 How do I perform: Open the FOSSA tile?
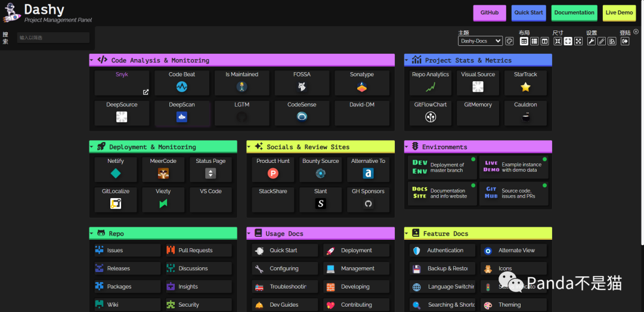pyautogui.click(x=302, y=83)
